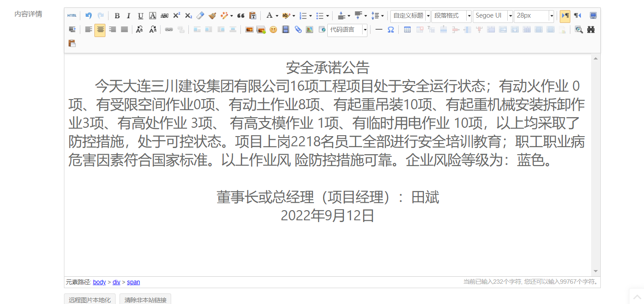Open the font color dropdown arrow
Viewport: 644px width, 304px height.
277,16
